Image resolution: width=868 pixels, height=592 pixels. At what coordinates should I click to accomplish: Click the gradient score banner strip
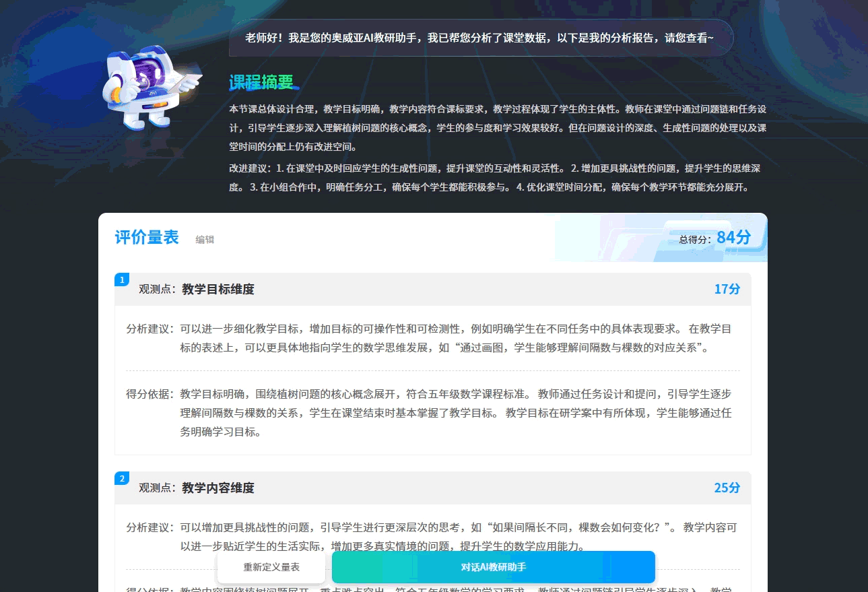click(660, 238)
